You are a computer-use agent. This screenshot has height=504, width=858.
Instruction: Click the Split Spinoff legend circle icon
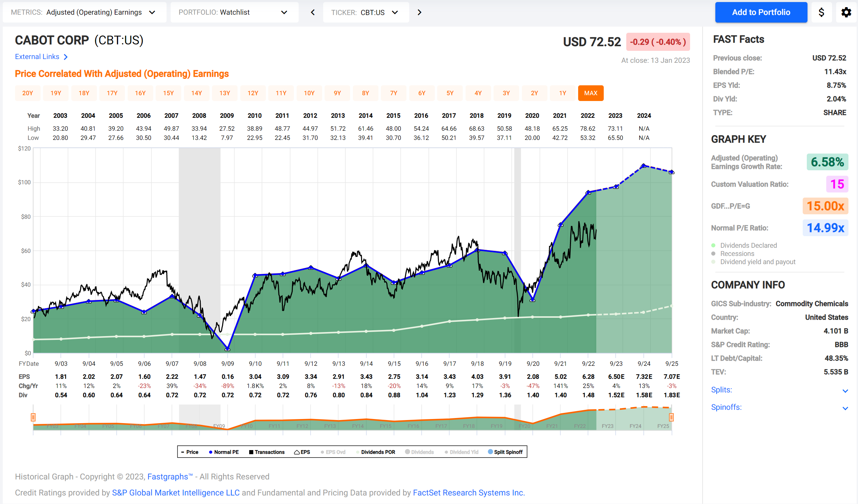[490, 452]
